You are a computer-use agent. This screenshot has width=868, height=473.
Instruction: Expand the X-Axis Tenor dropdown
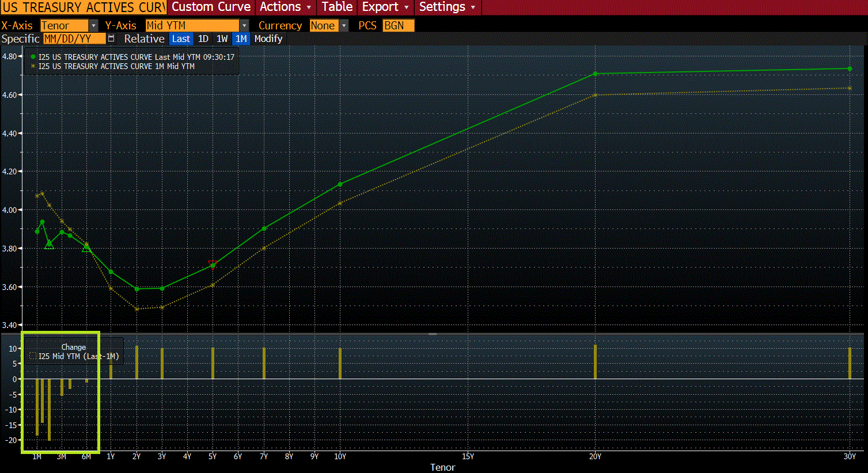tap(93, 26)
